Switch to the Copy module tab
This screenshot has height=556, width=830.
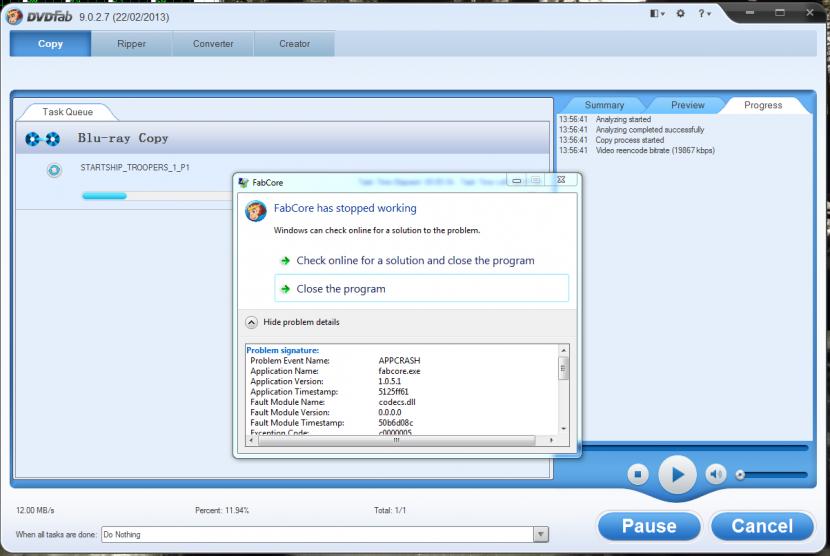pos(50,43)
